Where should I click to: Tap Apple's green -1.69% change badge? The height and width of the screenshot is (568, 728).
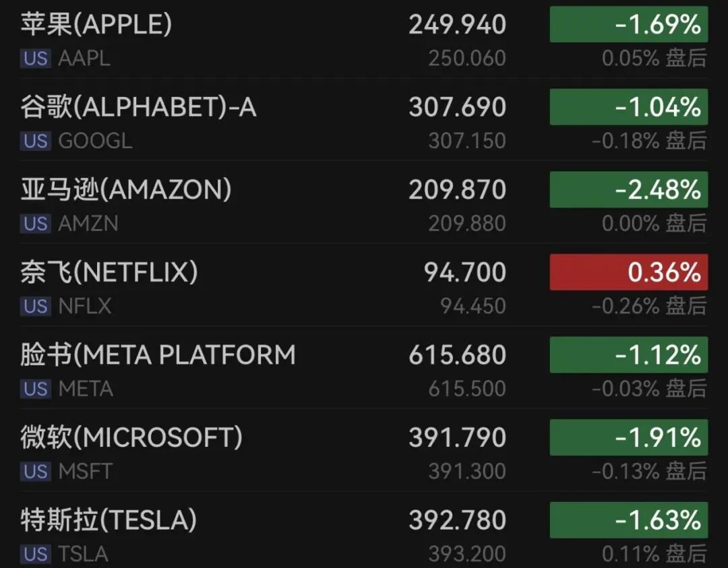[x=628, y=25]
